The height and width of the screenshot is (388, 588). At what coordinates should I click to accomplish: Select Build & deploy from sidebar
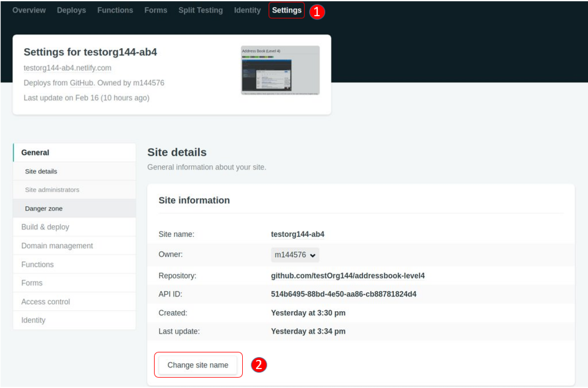[x=45, y=226]
